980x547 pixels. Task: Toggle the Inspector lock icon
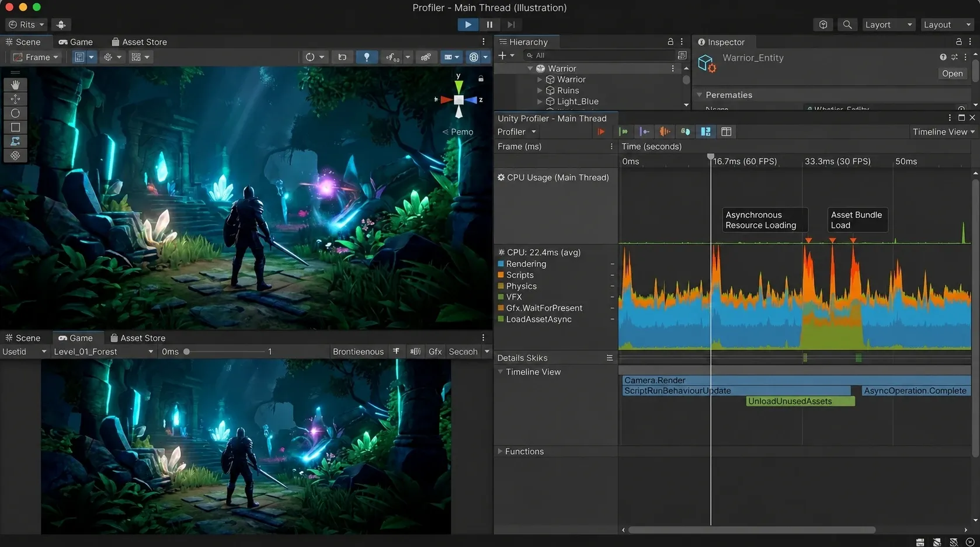958,42
